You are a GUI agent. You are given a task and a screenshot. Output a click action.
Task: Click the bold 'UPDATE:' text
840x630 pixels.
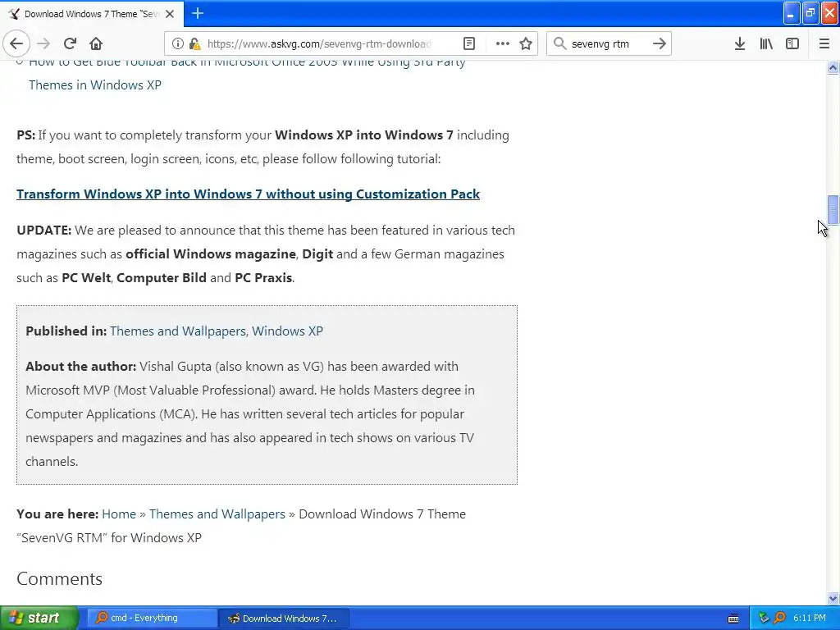click(x=44, y=231)
